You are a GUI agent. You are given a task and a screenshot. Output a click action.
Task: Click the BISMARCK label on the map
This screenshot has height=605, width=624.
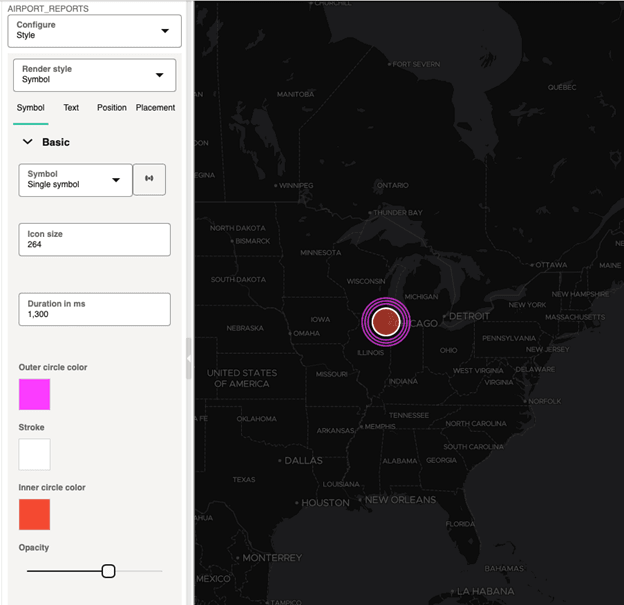(253, 241)
